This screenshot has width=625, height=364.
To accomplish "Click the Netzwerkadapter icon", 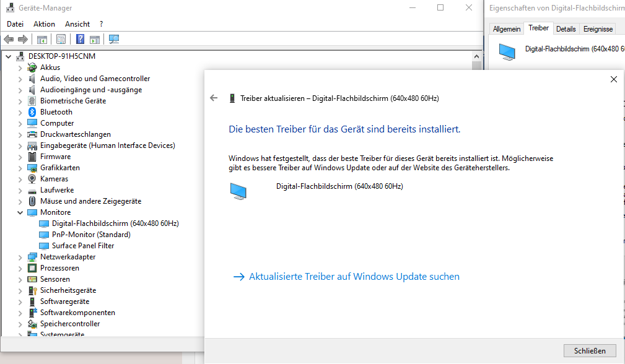I will 32,257.
